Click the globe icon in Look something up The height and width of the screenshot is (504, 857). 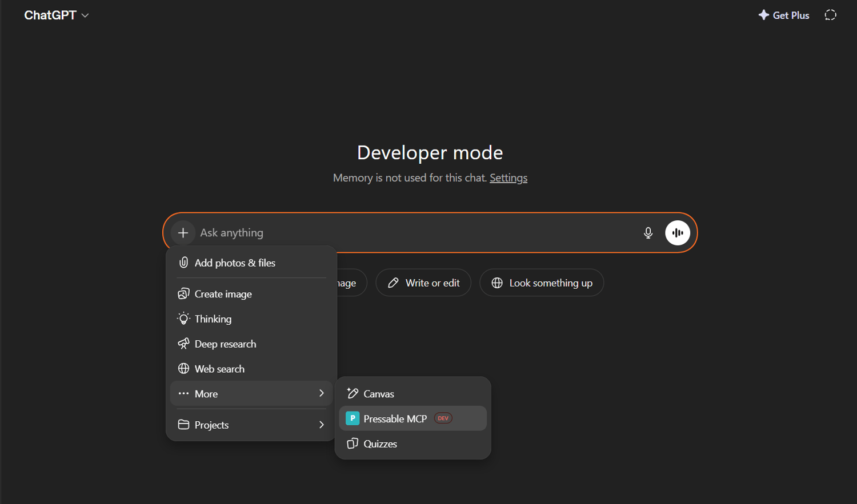[497, 283]
